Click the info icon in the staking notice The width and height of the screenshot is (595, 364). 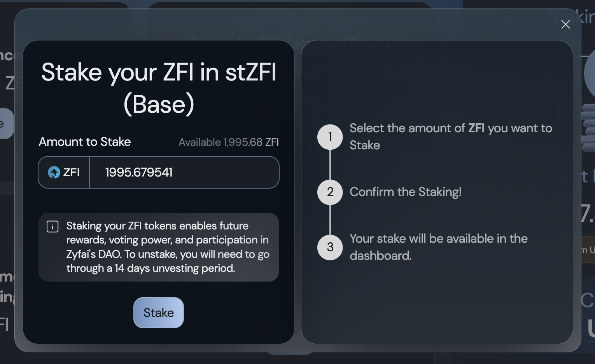click(52, 226)
